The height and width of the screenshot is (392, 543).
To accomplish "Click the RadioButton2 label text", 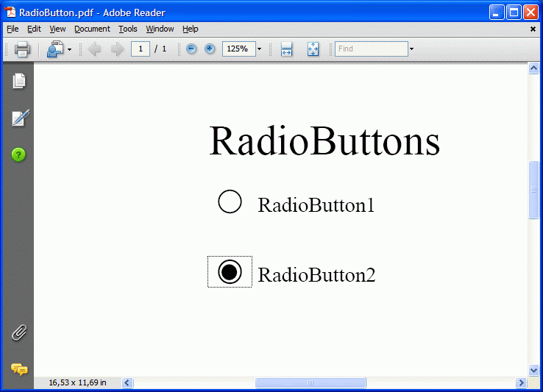I will pos(316,275).
